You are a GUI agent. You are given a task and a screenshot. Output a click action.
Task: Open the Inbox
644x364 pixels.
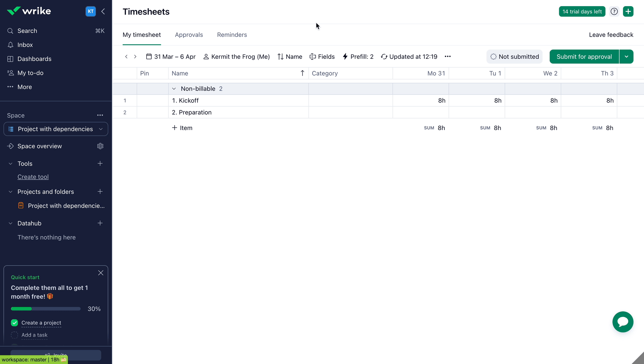coord(25,44)
